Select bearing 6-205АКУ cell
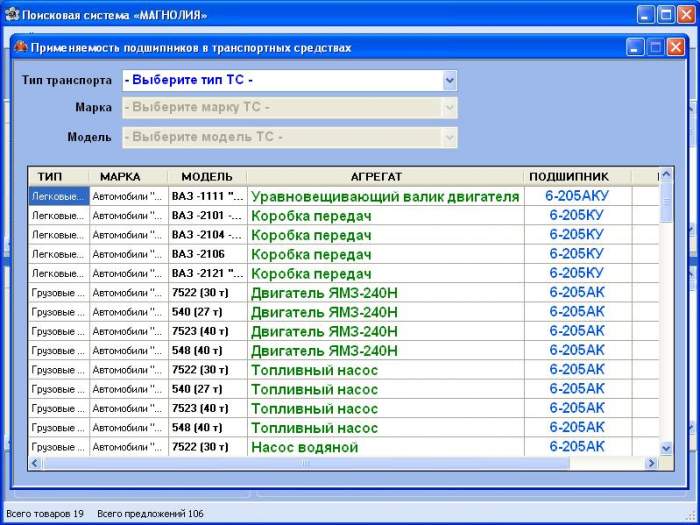 [x=578, y=196]
